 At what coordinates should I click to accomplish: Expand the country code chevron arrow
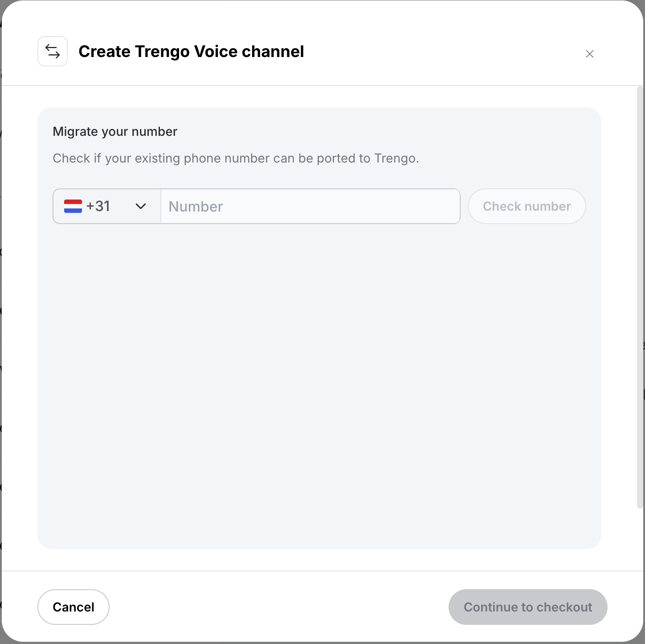141,206
